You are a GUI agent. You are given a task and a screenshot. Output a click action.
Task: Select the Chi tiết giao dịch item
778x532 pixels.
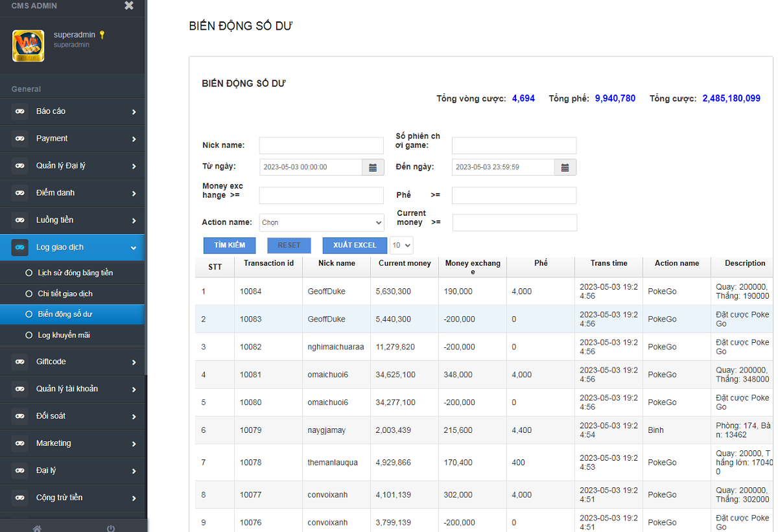pos(65,294)
